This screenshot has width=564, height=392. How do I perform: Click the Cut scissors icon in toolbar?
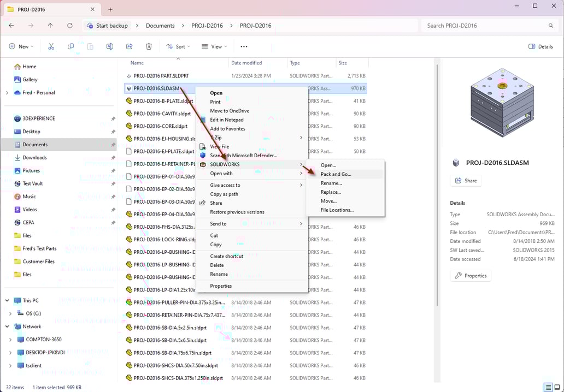51,46
